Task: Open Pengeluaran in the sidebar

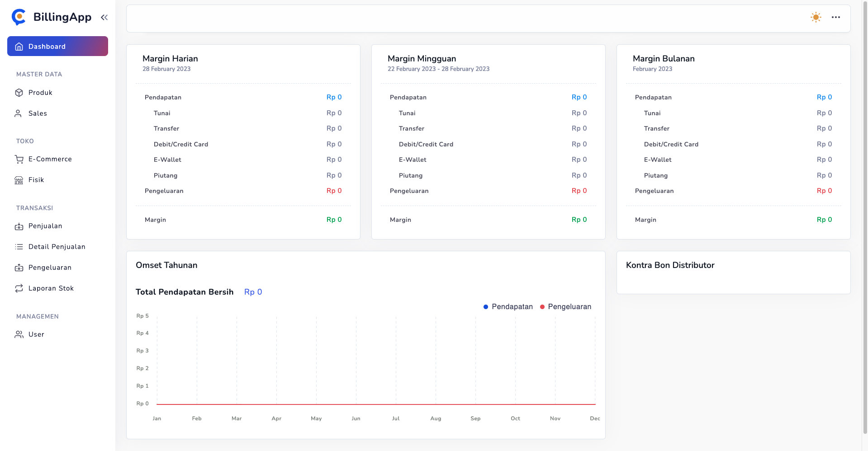Action: click(57, 268)
